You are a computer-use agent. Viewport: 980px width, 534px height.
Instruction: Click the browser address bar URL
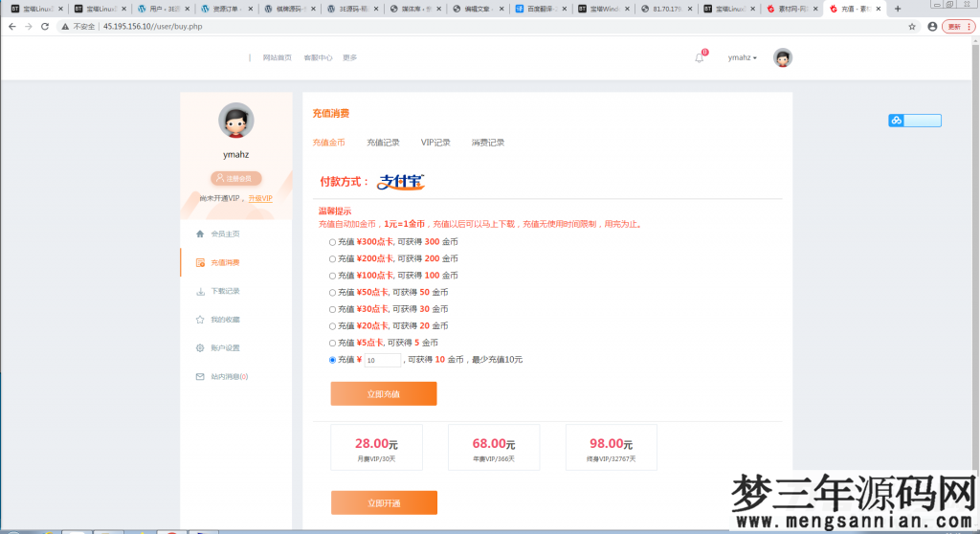(x=152, y=26)
